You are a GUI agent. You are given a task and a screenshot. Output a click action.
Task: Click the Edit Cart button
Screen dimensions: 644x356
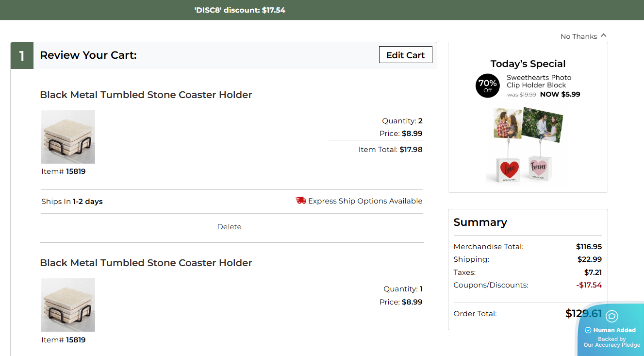pos(405,55)
